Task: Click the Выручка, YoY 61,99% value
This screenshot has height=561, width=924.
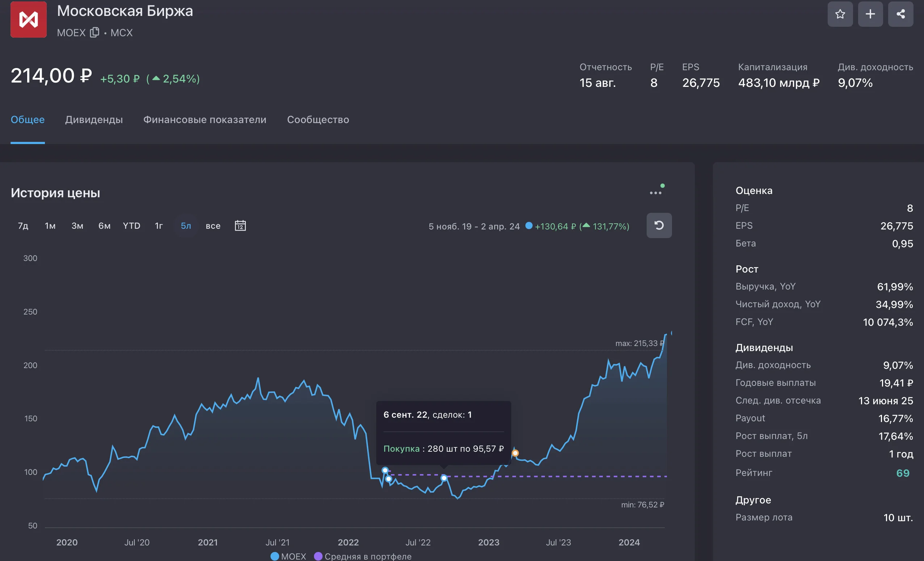Action: [x=895, y=287]
